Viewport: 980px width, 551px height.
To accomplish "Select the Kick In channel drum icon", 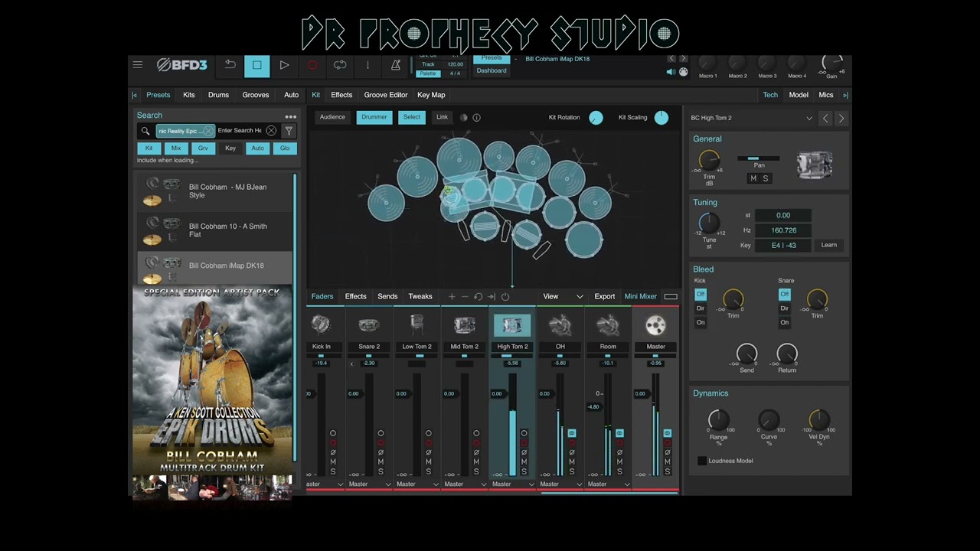I will pyautogui.click(x=322, y=325).
